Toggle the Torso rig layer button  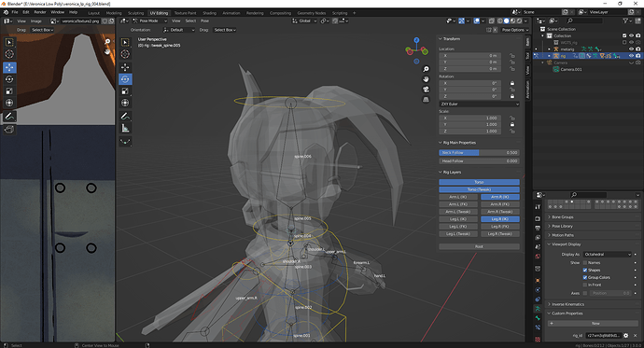point(480,182)
